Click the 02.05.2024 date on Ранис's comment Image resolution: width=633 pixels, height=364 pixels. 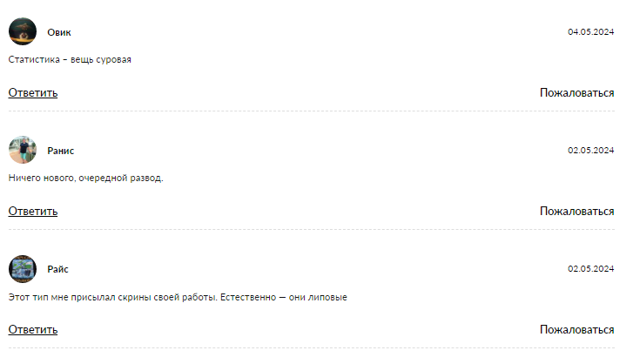(591, 151)
